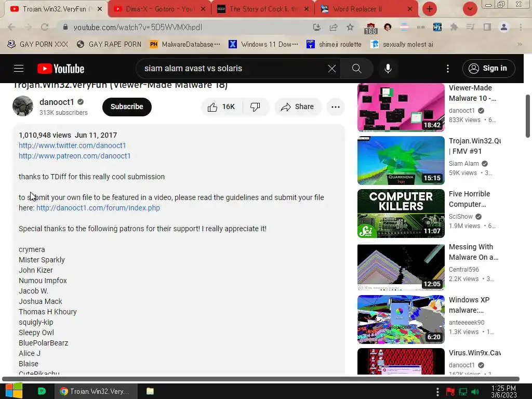Open the Windows Start button
532x399 pixels.
point(14,391)
